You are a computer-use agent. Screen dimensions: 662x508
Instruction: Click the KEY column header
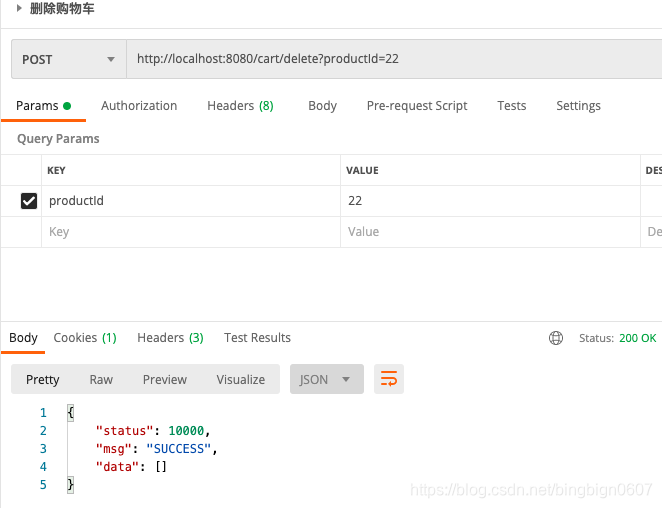click(x=56, y=171)
